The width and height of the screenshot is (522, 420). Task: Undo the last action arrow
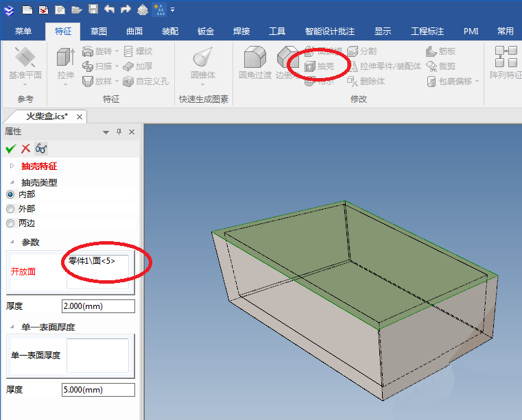point(109,10)
